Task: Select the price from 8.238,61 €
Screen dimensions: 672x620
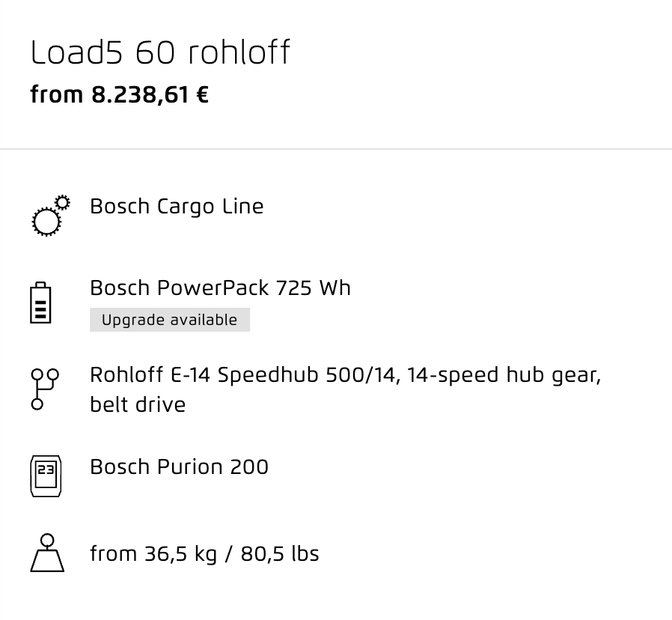Action: pyautogui.click(x=120, y=94)
